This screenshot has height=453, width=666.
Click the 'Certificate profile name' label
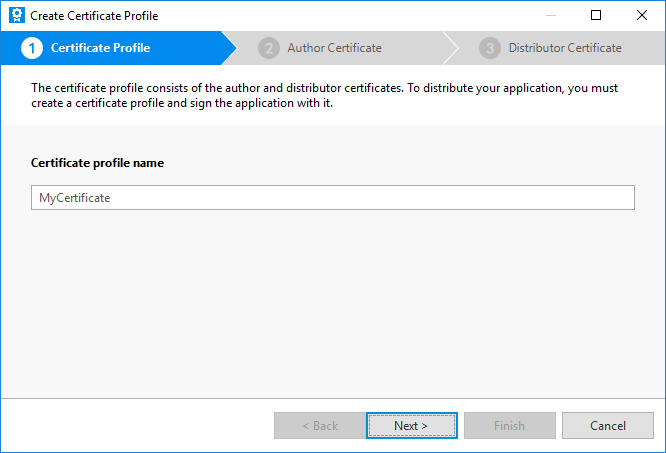point(97,163)
